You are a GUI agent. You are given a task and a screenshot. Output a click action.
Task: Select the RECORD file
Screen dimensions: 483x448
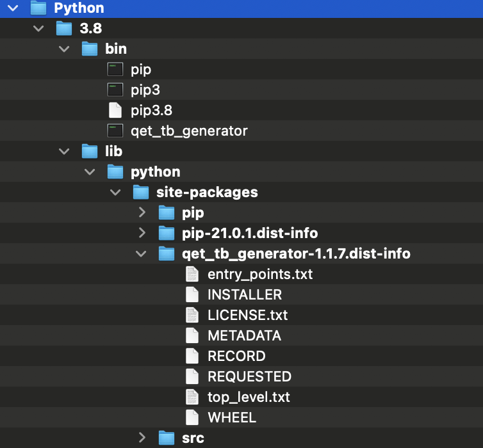[236, 356]
